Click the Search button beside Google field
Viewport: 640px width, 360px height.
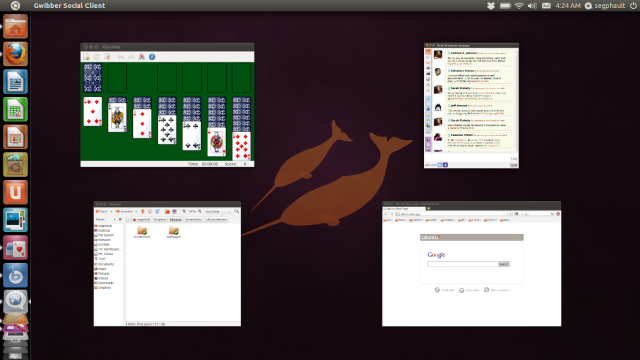504,264
